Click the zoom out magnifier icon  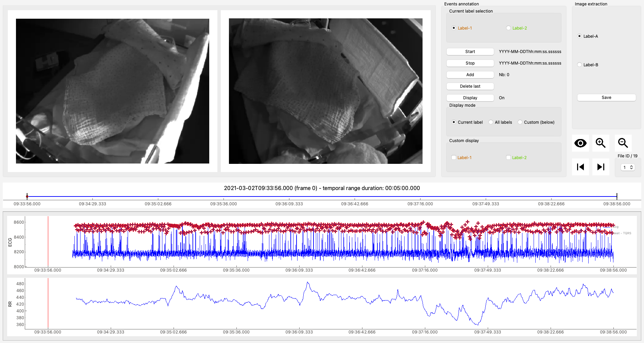(623, 143)
